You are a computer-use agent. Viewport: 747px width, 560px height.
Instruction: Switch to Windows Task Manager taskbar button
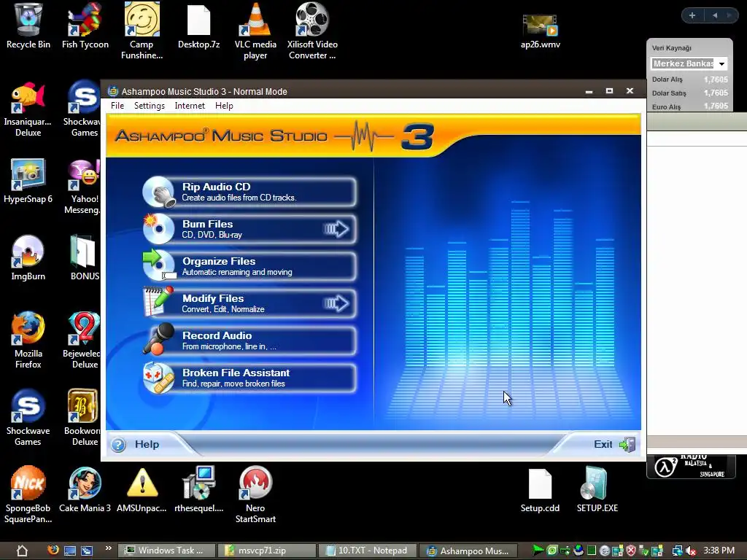(x=167, y=551)
